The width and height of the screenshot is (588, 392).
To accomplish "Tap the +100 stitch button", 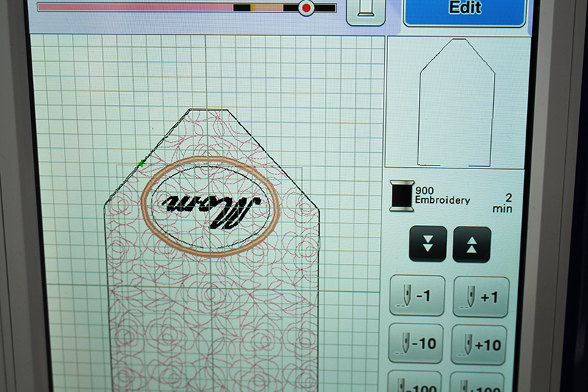I will (x=478, y=382).
